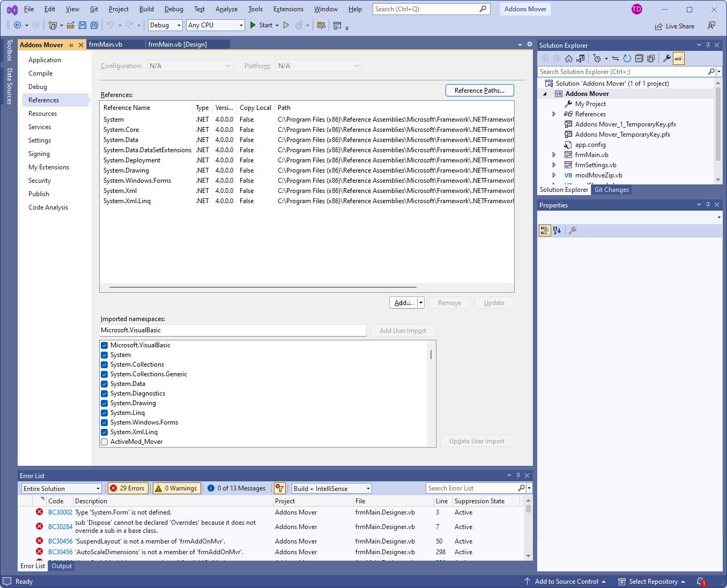The image size is (727, 588).
Task: Click Add to Source Control
Action: click(x=567, y=582)
